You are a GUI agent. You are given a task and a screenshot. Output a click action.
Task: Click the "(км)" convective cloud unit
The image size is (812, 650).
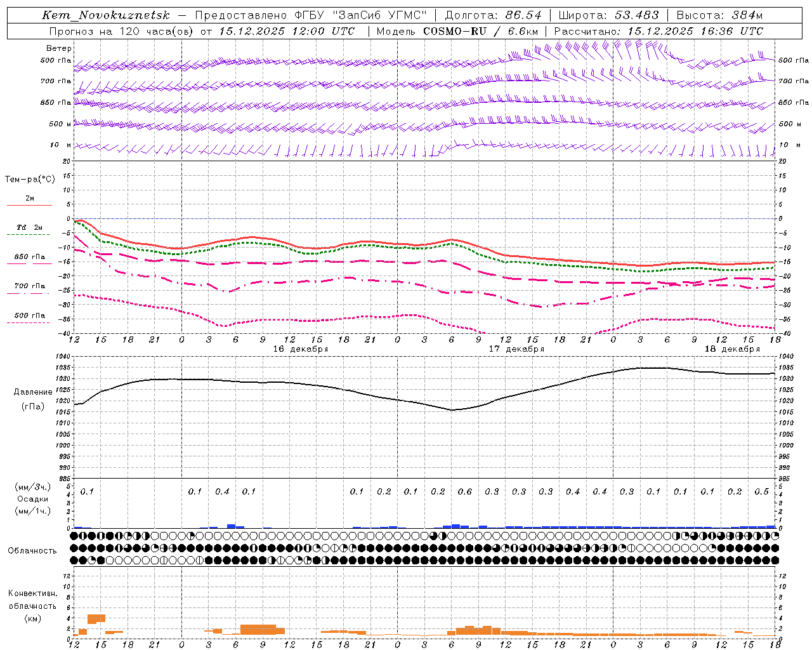tap(32, 618)
